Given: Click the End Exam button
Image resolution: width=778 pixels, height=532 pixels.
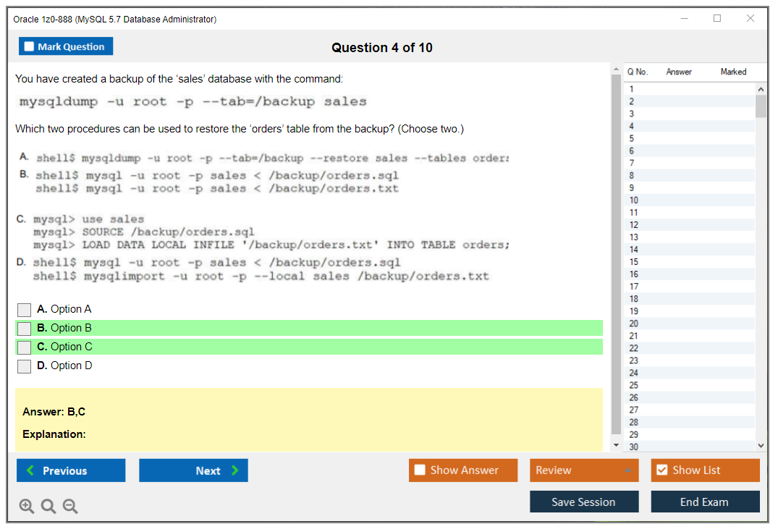Looking at the screenshot, I should (704, 502).
